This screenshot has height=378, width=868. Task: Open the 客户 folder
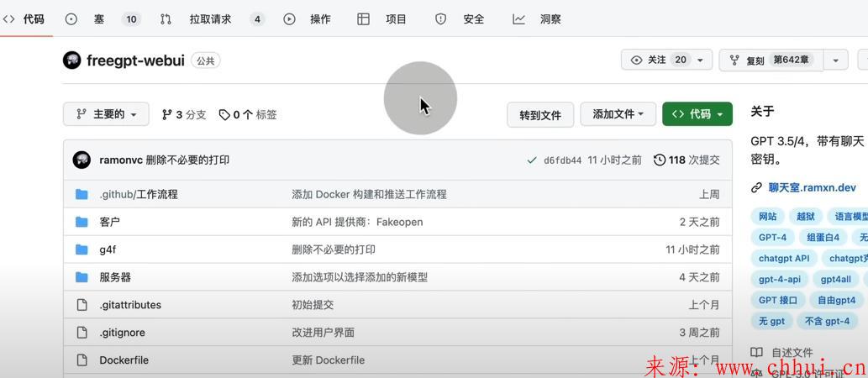(x=109, y=222)
